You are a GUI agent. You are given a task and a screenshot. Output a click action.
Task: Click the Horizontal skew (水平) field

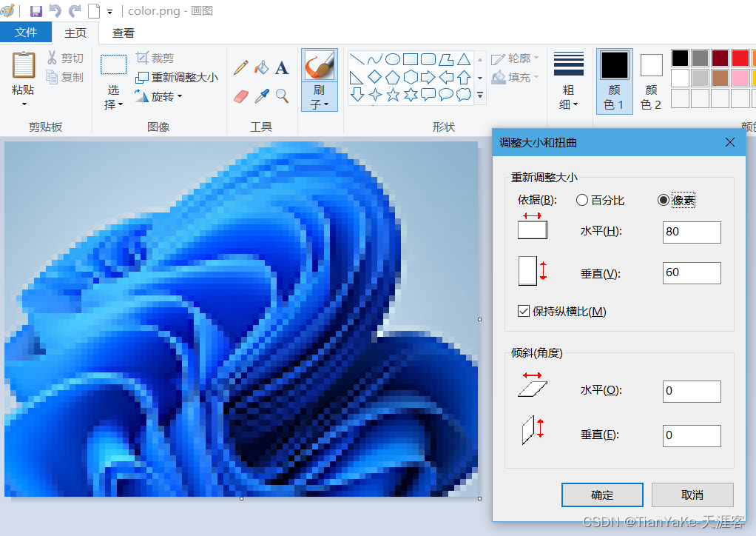[x=692, y=392]
